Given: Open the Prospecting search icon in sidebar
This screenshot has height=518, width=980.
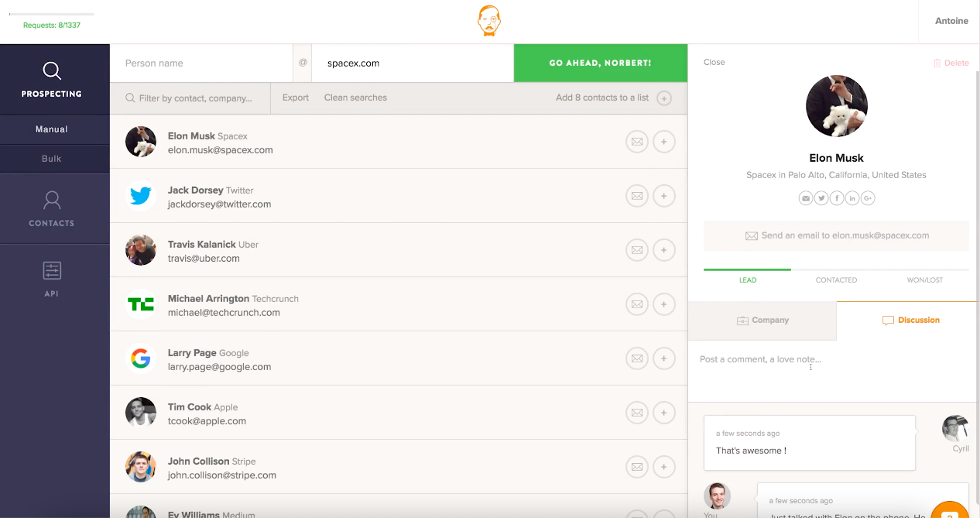Looking at the screenshot, I should tap(52, 71).
